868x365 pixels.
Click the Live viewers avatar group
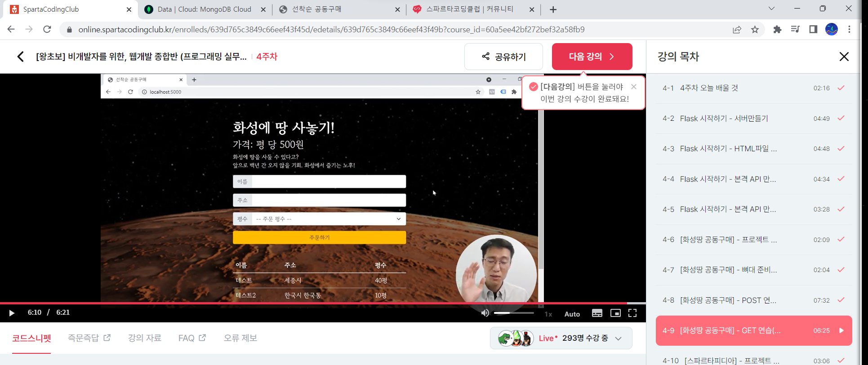516,339
